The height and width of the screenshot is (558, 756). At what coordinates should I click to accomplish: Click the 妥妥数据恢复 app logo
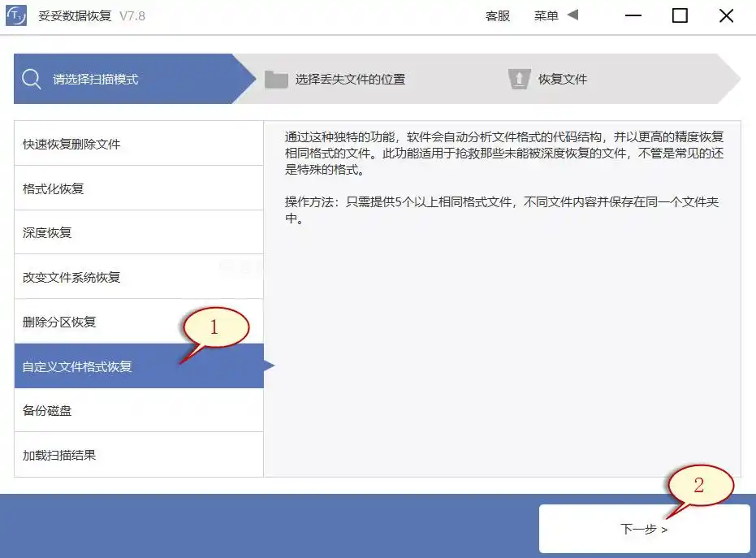[16, 15]
